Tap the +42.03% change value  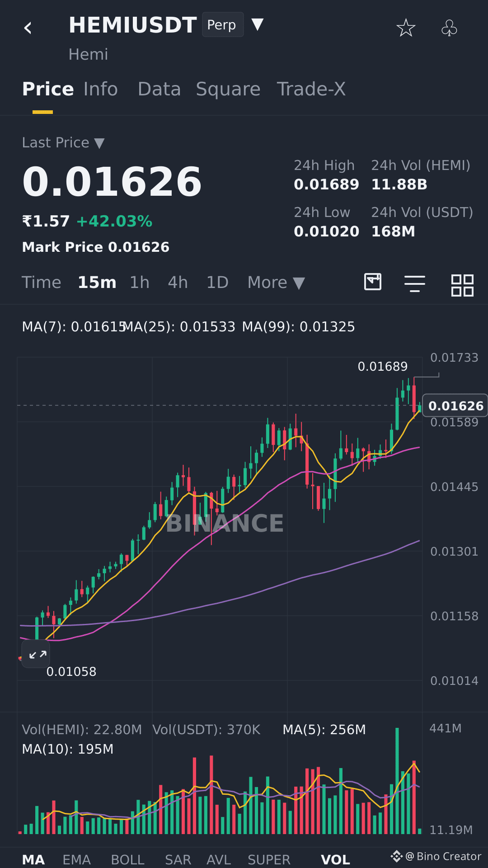click(x=114, y=221)
